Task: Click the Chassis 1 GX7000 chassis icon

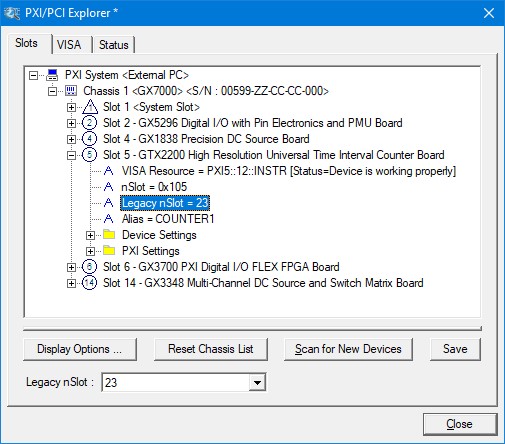Action: click(x=71, y=91)
